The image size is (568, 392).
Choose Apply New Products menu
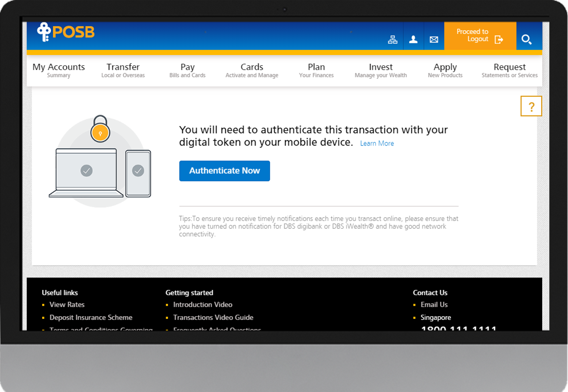coord(445,70)
